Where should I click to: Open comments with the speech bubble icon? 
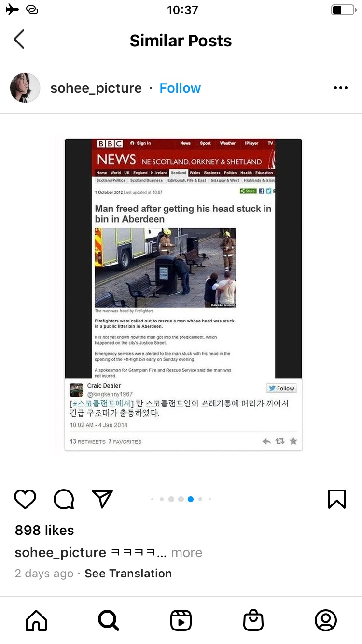[64, 499]
